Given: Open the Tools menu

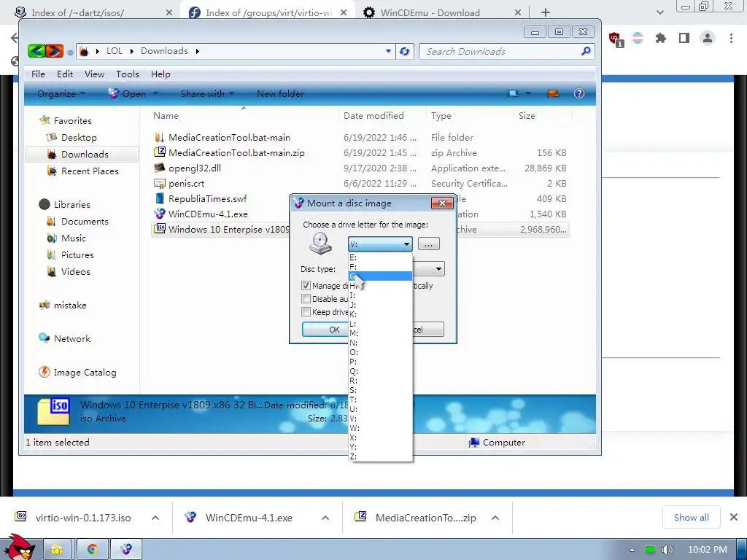Looking at the screenshot, I should point(127,74).
